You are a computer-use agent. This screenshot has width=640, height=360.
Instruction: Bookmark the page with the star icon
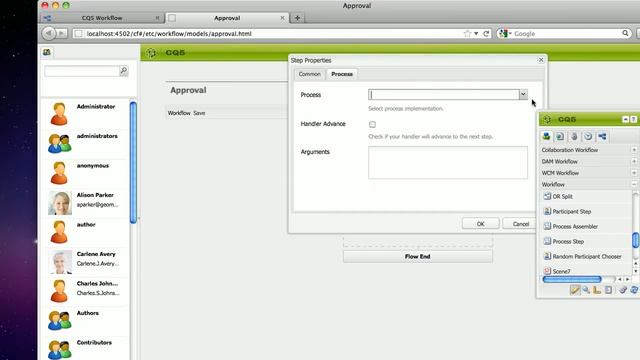point(467,33)
